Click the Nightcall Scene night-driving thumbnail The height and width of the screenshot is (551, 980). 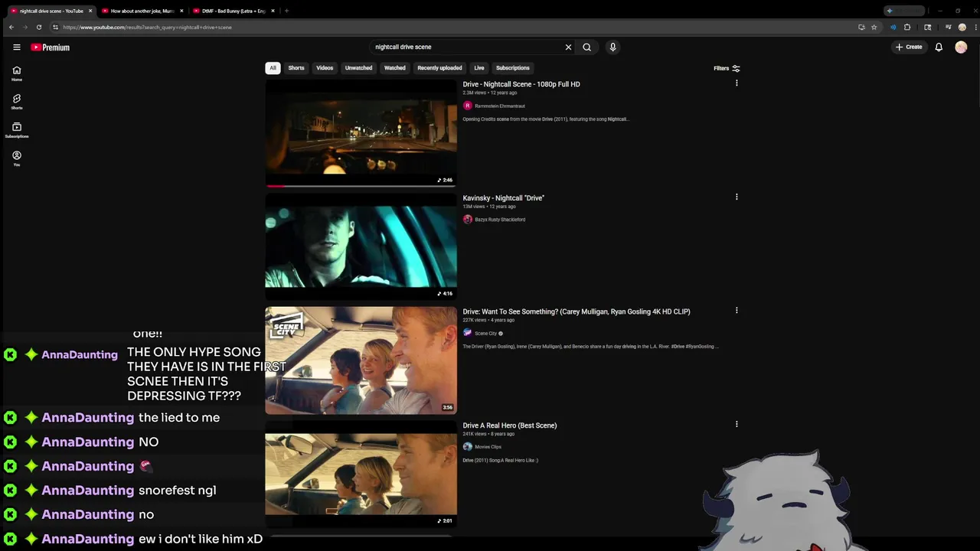point(361,133)
